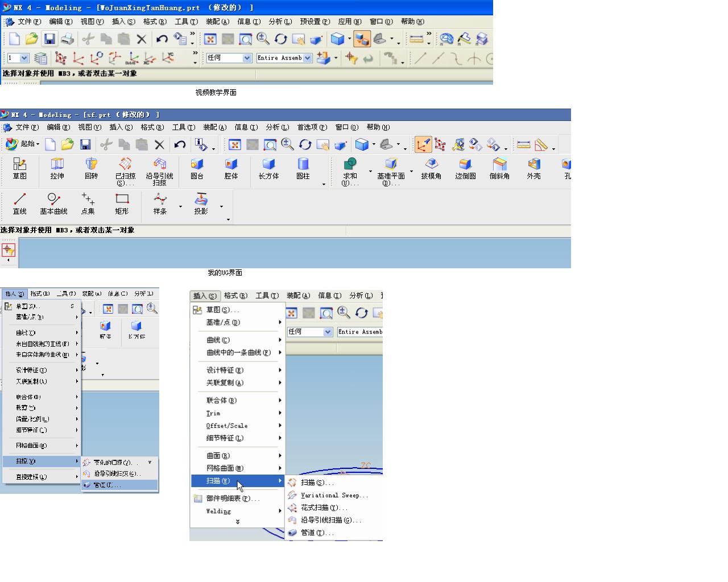The image size is (728, 582).
Task: Click the Undo arrow in the sf.prt window toolbar
Action: click(180, 144)
